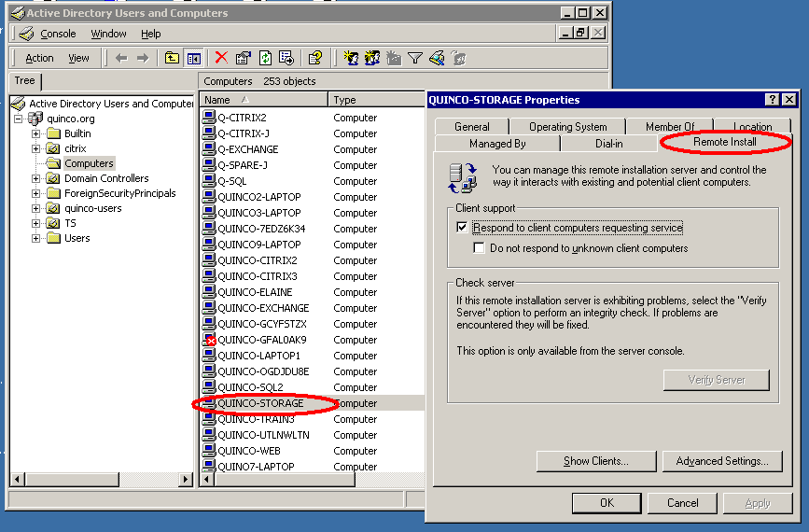Image resolution: width=809 pixels, height=532 pixels.
Task: Click the Export List toolbar icon
Action: (x=286, y=58)
